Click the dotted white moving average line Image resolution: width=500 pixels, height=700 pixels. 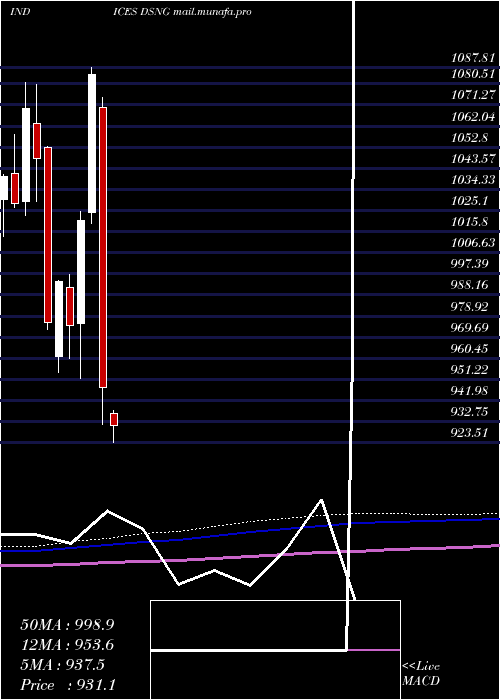250,521
